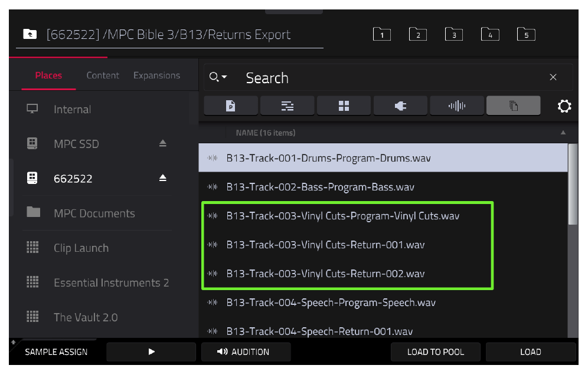Viewport: 588px width, 375px height.
Task: Eject the 662522 drive
Action: pos(162,177)
